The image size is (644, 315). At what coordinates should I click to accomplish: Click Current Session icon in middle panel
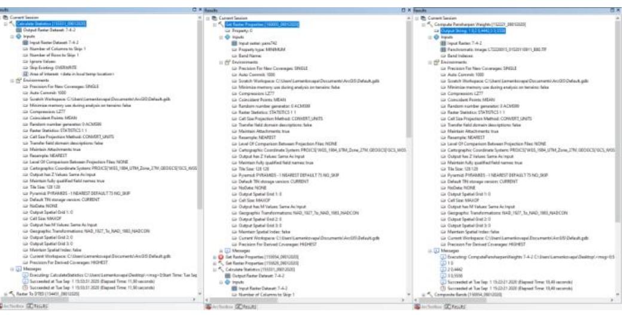click(215, 19)
